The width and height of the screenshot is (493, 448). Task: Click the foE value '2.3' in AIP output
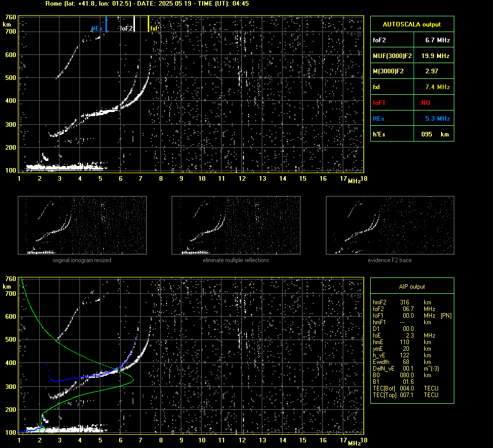click(409, 335)
